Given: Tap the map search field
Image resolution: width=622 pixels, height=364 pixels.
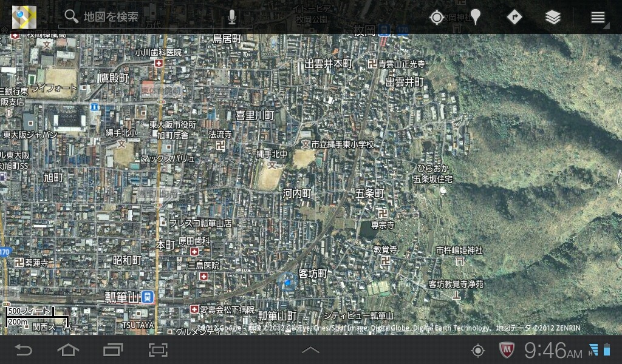Looking at the screenshot, I should pos(146,17).
